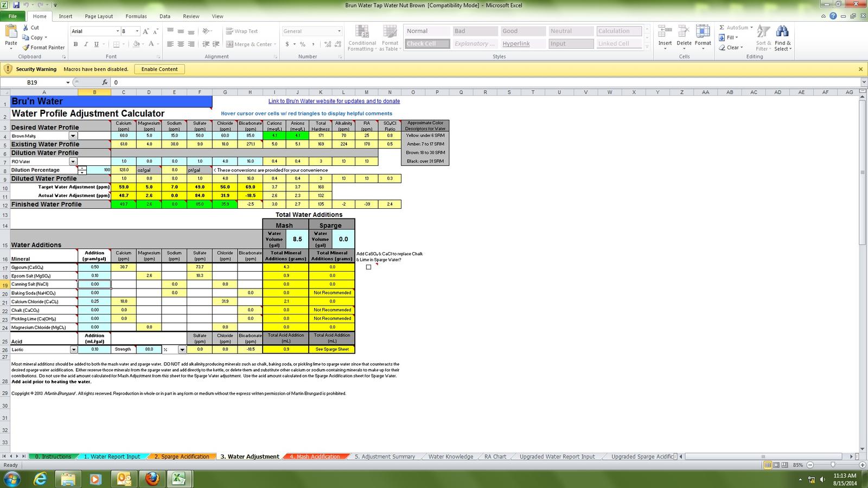Click the Mash Water Volume 8.5 cell

[297, 239]
